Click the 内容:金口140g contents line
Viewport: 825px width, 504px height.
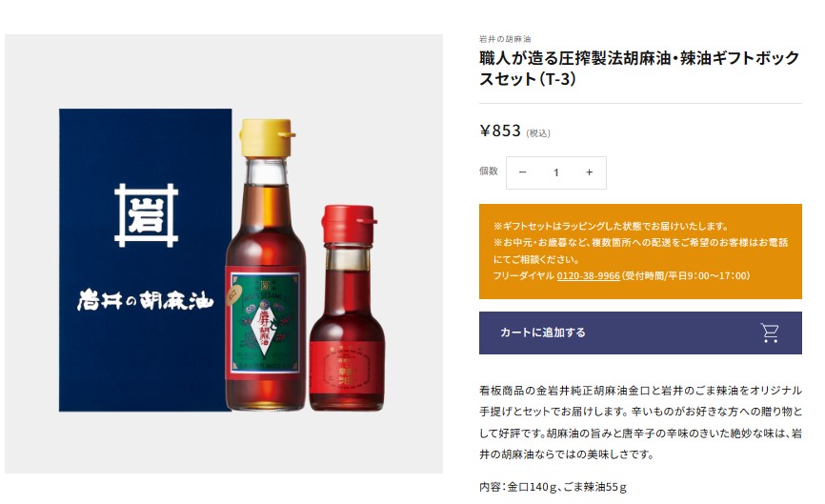pos(553,487)
